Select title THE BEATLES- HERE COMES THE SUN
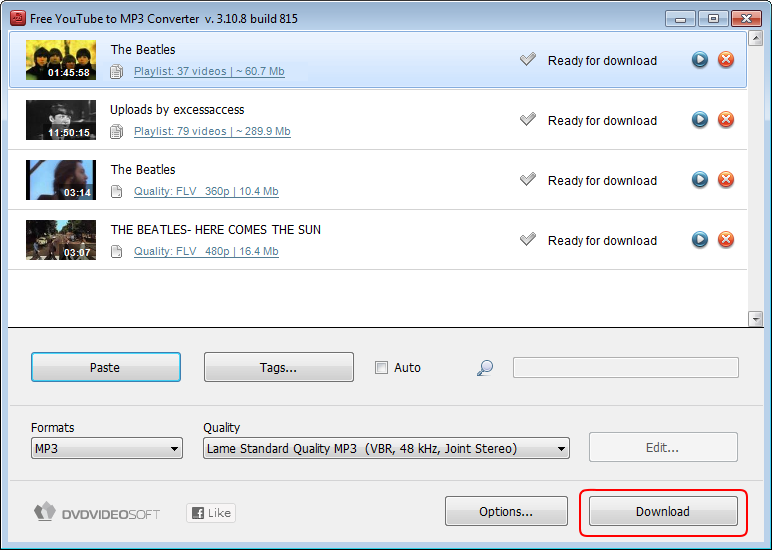Image resolution: width=772 pixels, height=550 pixels. coord(216,230)
